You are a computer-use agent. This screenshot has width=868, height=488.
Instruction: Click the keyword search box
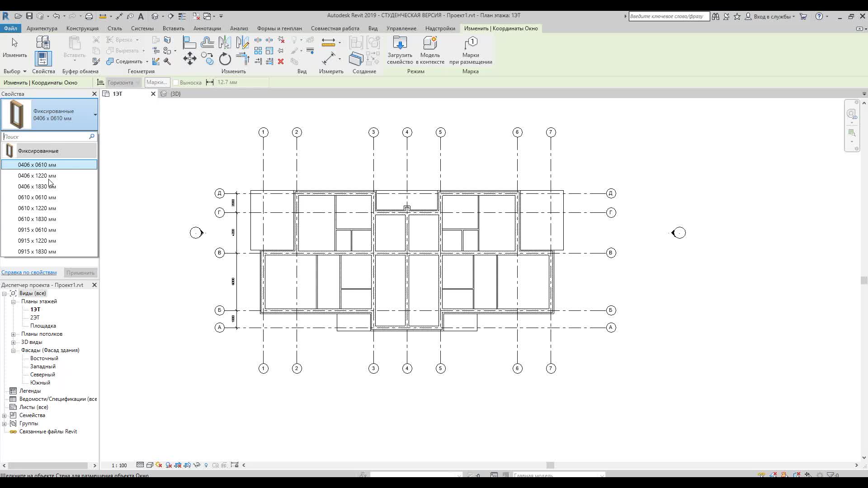coord(669,16)
